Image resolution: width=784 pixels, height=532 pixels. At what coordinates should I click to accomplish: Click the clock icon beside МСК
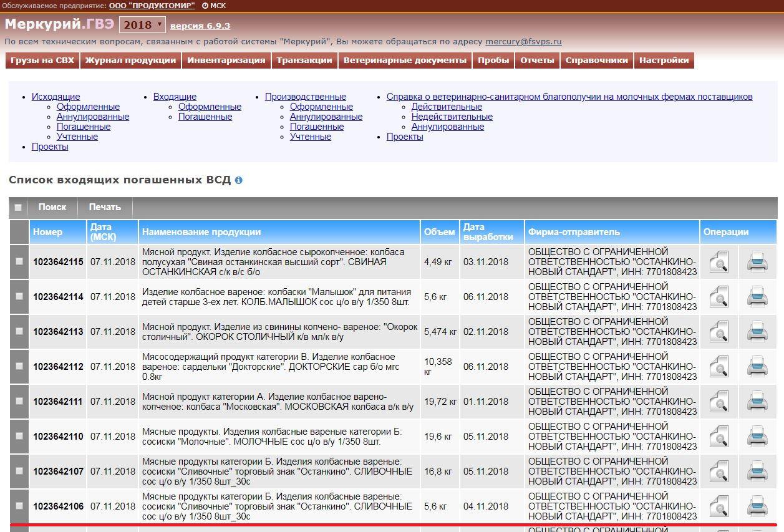[x=205, y=6]
